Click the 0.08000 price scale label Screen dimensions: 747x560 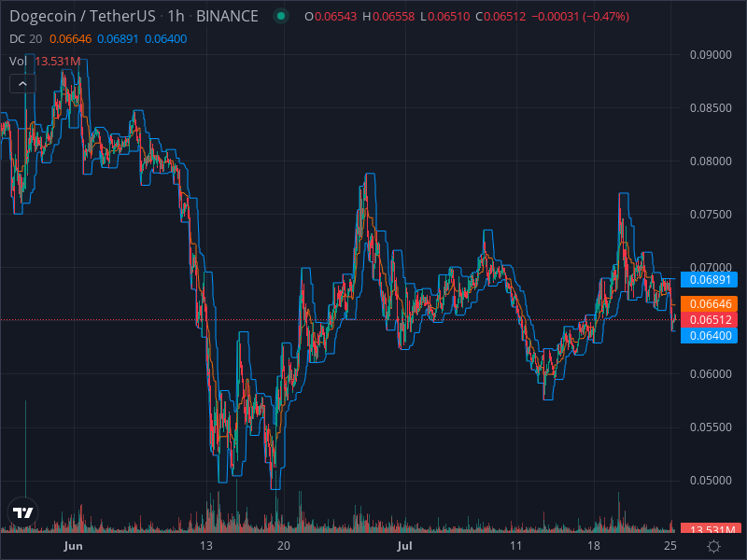(x=711, y=161)
